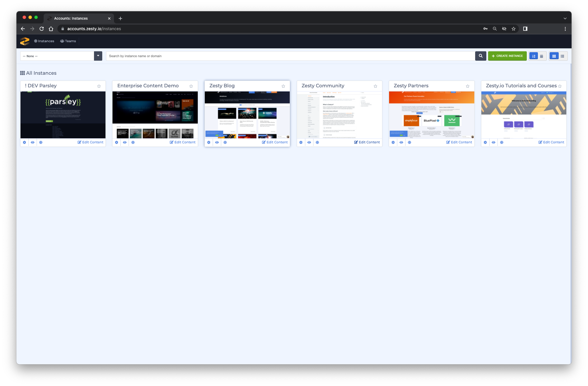This screenshot has width=588, height=386.
Task: Click the CREATE INSTANCE button
Action: point(507,56)
